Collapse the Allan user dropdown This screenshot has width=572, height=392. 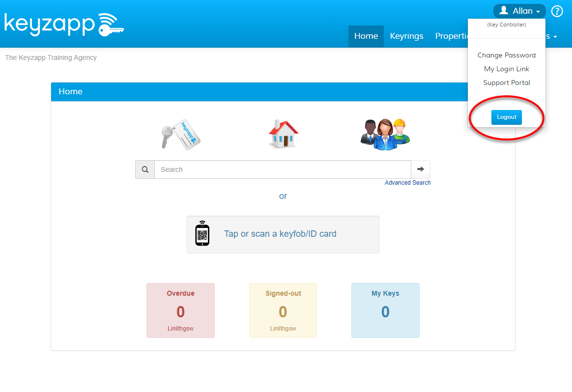(519, 11)
